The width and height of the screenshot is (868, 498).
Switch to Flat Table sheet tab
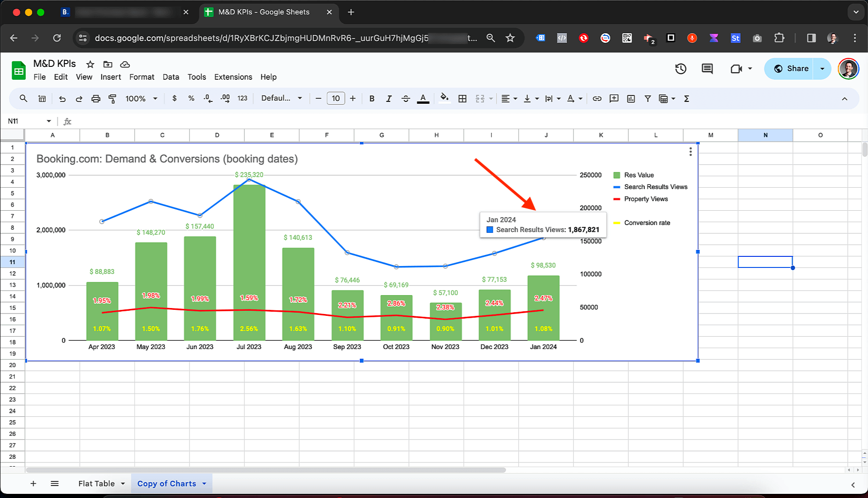tap(96, 483)
